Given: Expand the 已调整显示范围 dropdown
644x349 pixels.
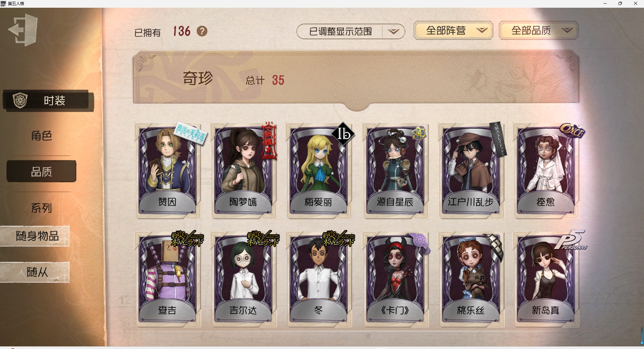Looking at the screenshot, I should (351, 32).
